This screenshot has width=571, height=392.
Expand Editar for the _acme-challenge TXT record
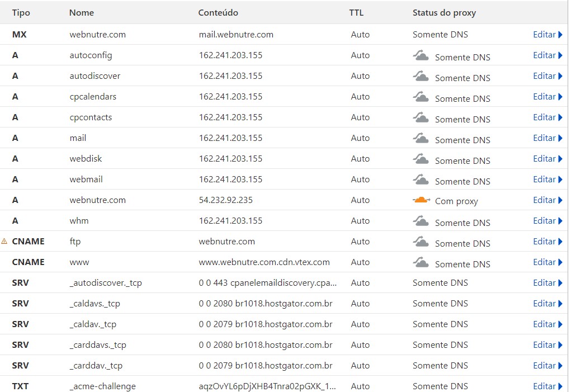click(547, 386)
